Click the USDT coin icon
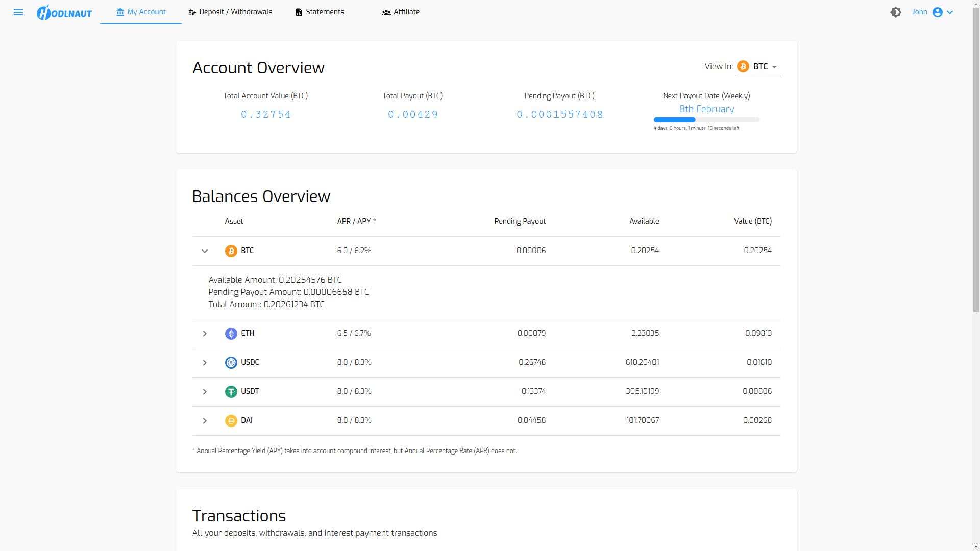Viewport: 980px width, 551px height. (231, 392)
